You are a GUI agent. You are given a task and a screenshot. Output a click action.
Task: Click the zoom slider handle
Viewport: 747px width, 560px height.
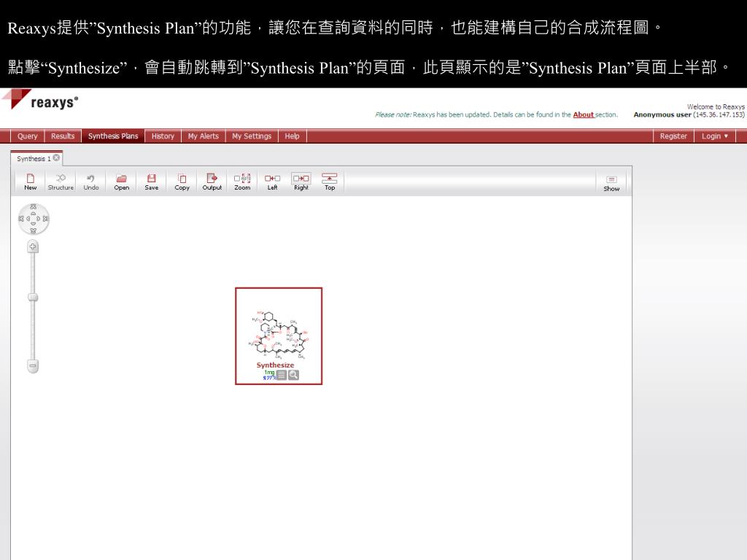[33, 297]
